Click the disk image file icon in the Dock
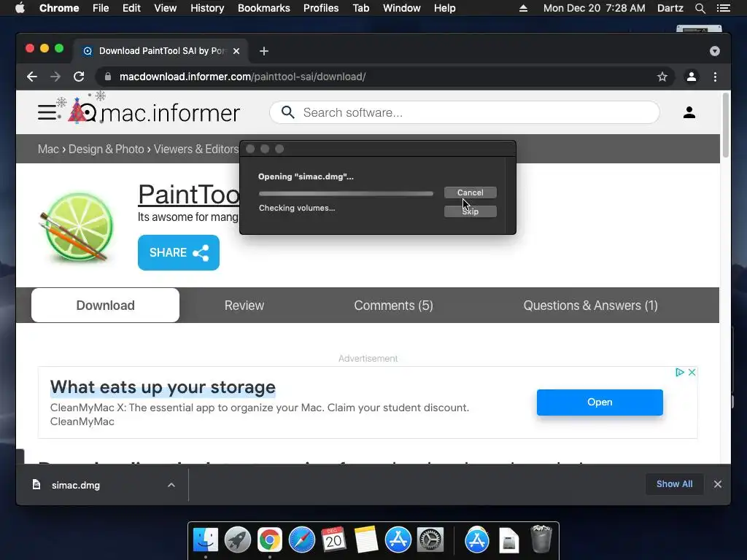This screenshot has height=560, width=747. (x=508, y=540)
